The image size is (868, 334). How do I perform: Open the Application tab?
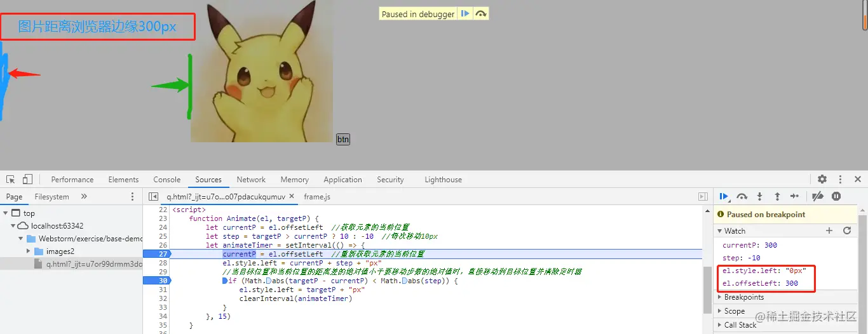click(342, 180)
